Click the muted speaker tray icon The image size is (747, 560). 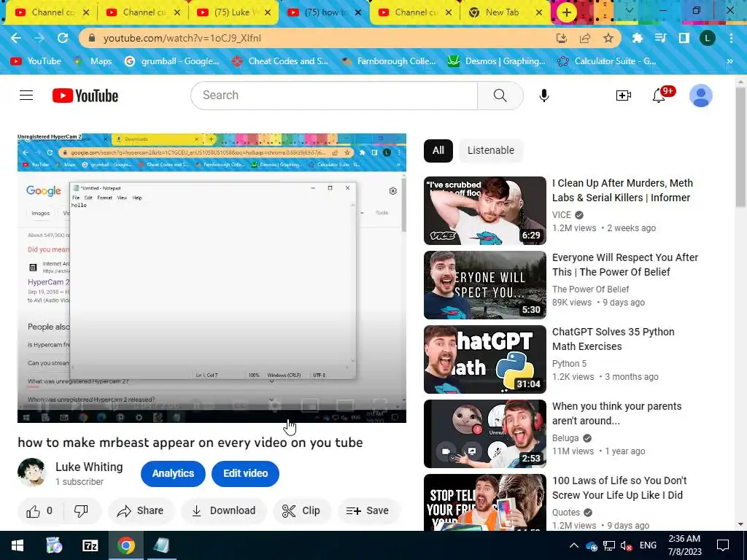point(627,545)
